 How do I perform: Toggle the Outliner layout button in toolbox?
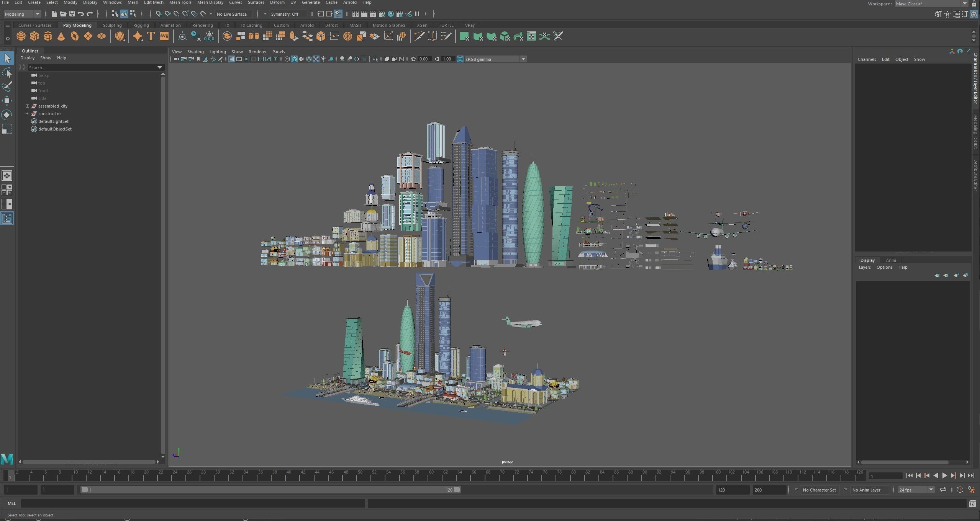(x=7, y=219)
